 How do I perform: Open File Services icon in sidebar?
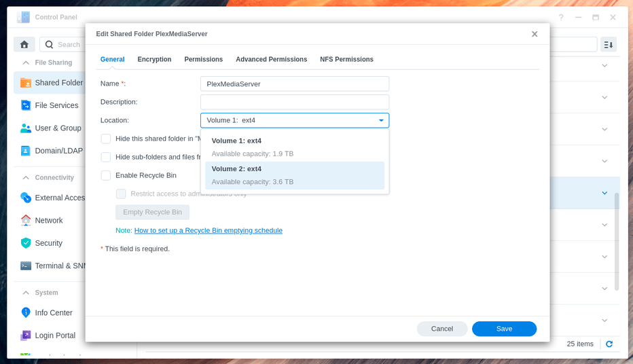(26, 105)
